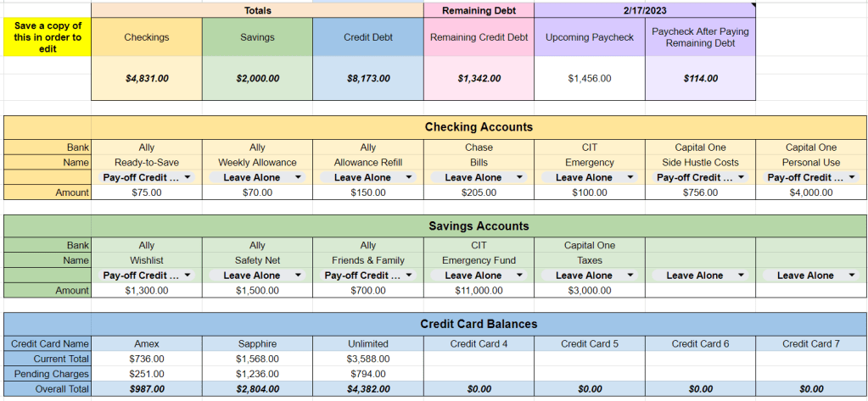The width and height of the screenshot is (868, 401).
Task: Select the Credit Card Balances section header
Action: coord(479,324)
